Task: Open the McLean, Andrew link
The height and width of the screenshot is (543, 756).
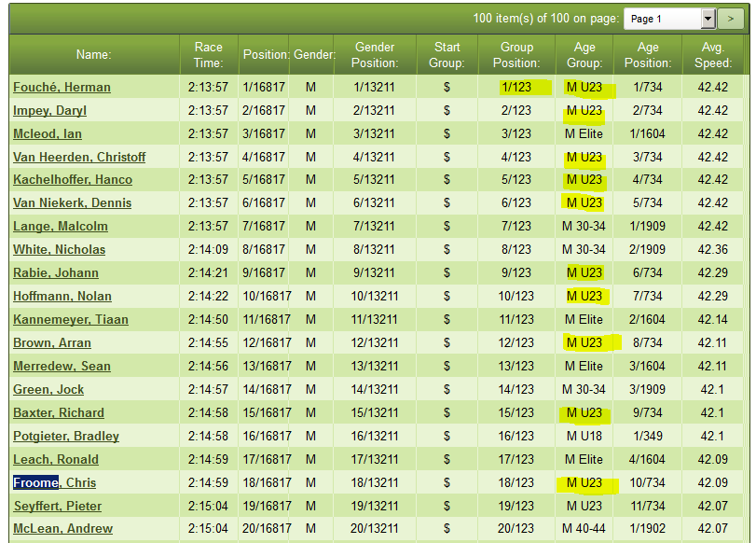Action: coord(62,529)
